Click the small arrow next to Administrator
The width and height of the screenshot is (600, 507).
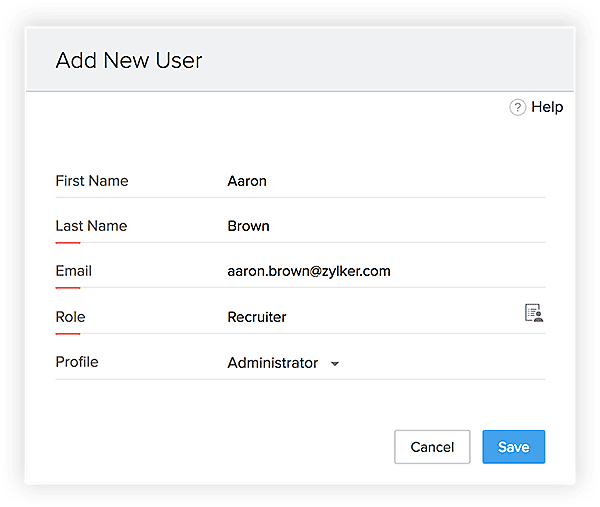[x=335, y=364]
